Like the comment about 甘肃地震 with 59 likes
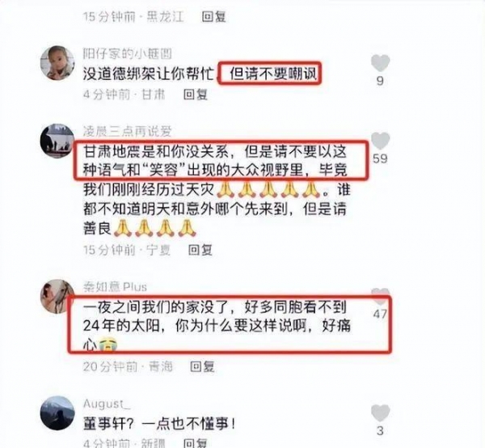Screen dimensions: 485x448 click(380, 141)
